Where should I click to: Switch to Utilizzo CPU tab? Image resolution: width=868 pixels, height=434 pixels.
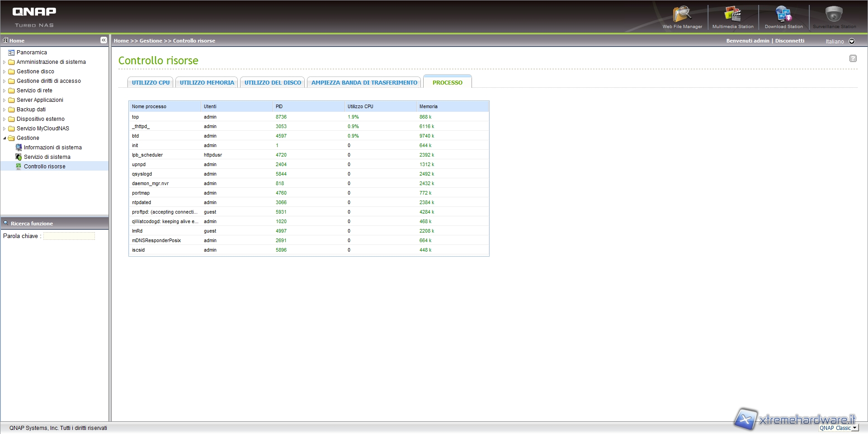click(x=151, y=83)
